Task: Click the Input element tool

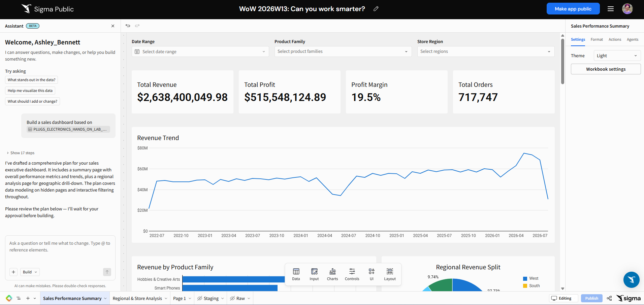Action: click(x=314, y=274)
